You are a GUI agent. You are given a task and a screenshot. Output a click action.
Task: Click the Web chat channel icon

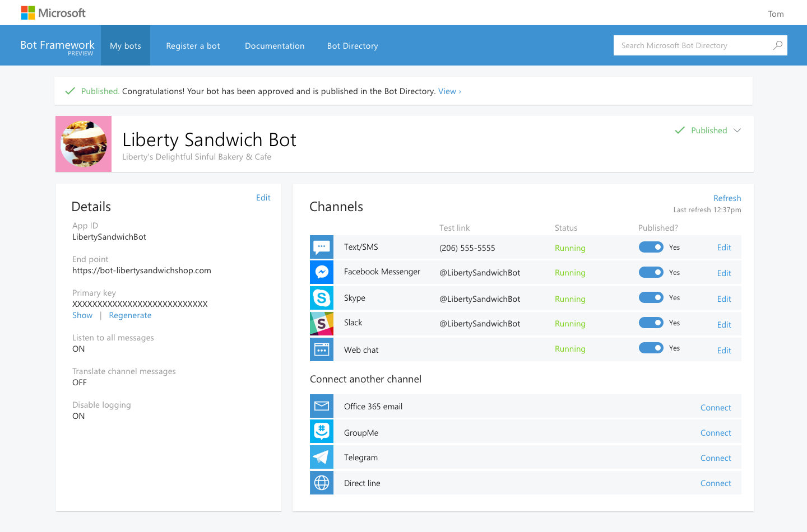(x=322, y=349)
